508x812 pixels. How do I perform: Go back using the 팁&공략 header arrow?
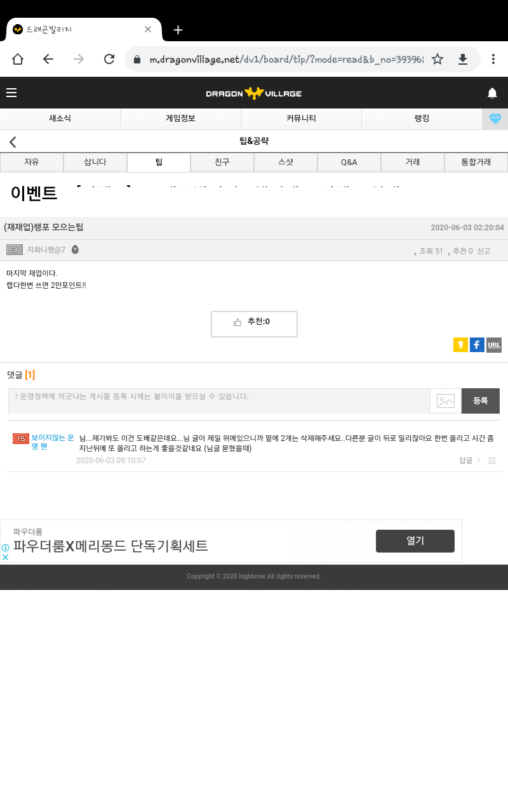pyautogui.click(x=13, y=141)
